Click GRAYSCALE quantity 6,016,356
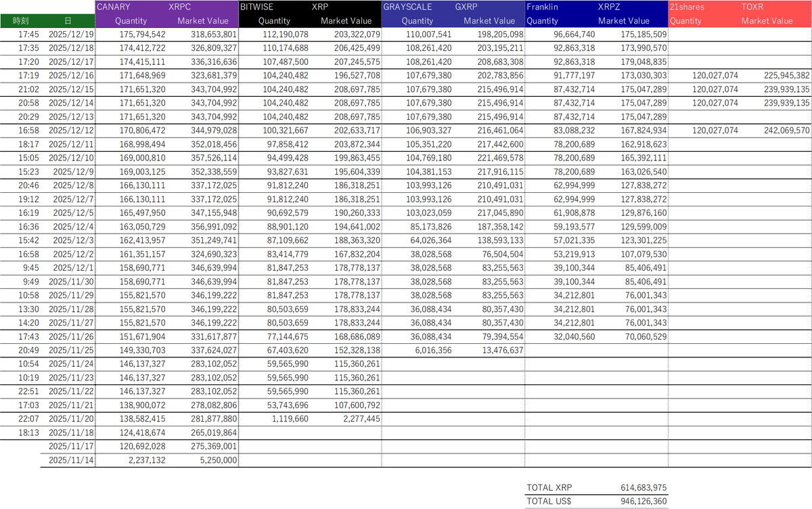Image resolution: width=812 pixels, height=509 pixels. (x=432, y=351)
